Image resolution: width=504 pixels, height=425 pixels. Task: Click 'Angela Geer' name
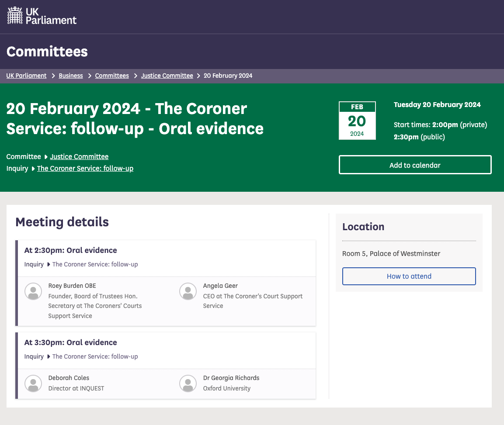(x=220, y=286)
